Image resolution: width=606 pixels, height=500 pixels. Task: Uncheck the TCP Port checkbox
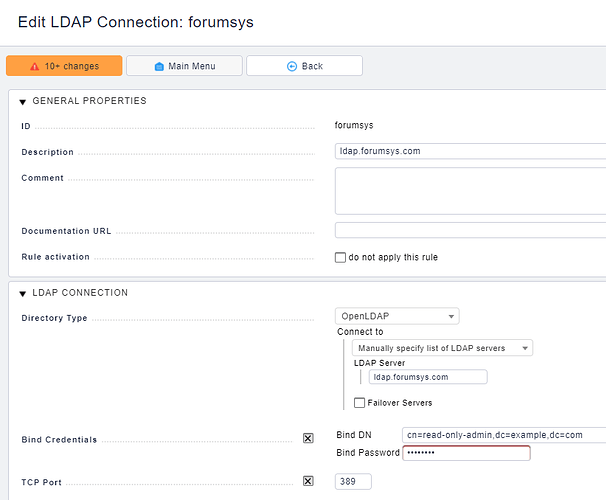coord(308,481)
